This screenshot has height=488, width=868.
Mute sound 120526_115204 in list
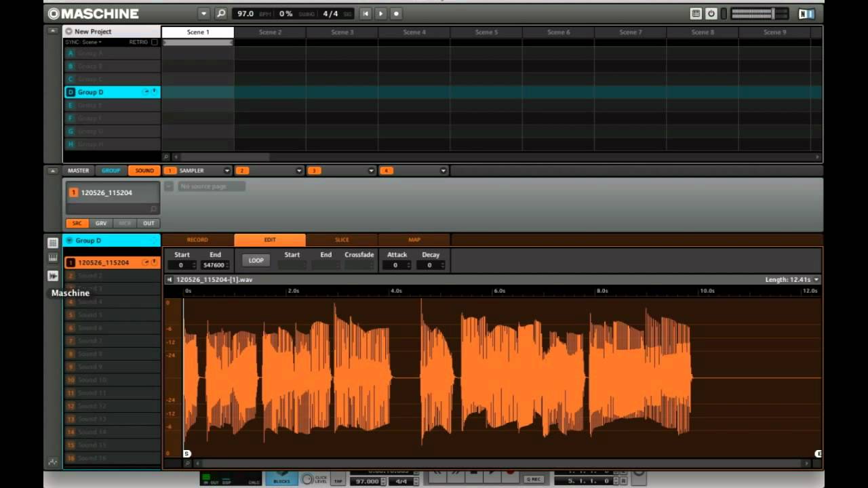[x=154, y=262]
